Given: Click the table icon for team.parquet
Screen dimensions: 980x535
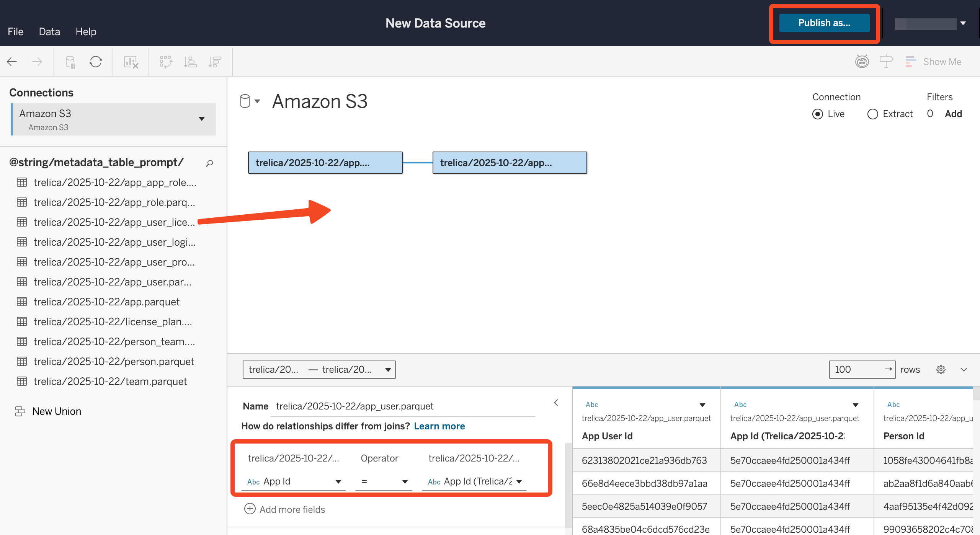Looking at the screenshot, I should (22, 381).
